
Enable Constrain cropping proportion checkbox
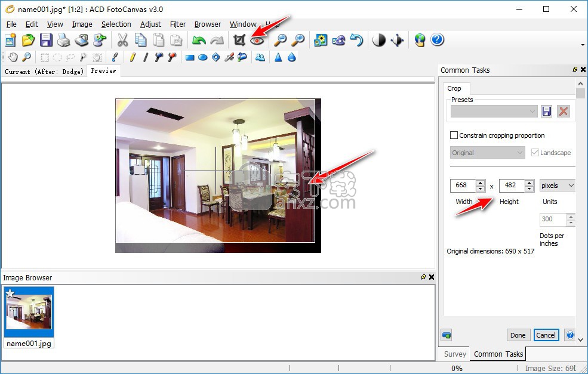click(454, 135)
